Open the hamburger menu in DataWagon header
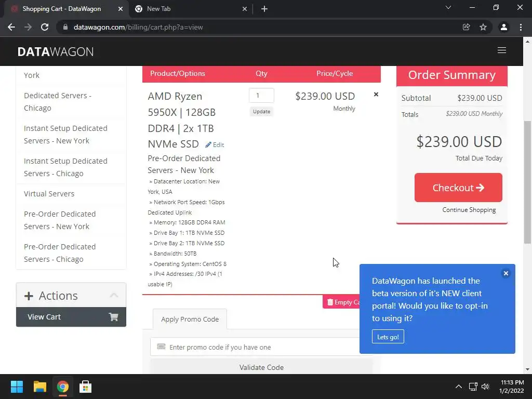The width and height of the screenshot is (532, 399). [x=501, y=50]
